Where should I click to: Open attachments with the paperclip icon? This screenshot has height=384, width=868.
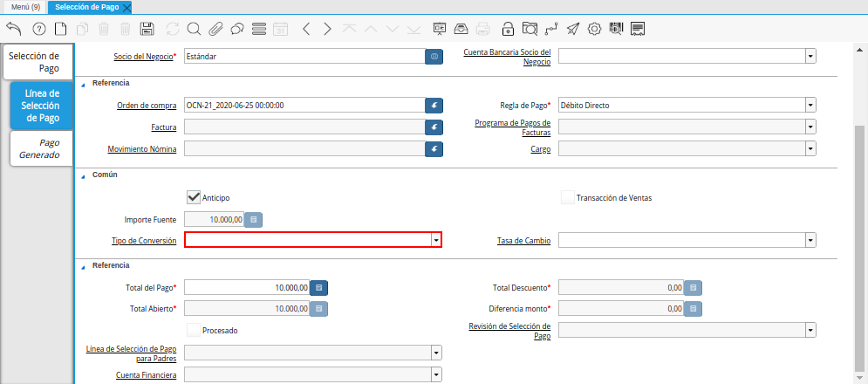[x=215, y=29]
